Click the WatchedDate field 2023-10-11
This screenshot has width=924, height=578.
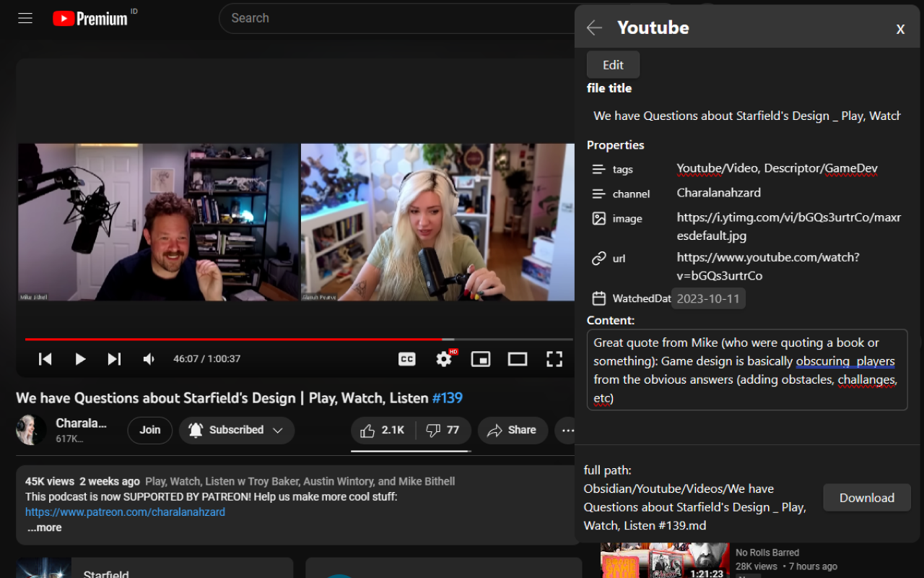click(x=708, y=298)
